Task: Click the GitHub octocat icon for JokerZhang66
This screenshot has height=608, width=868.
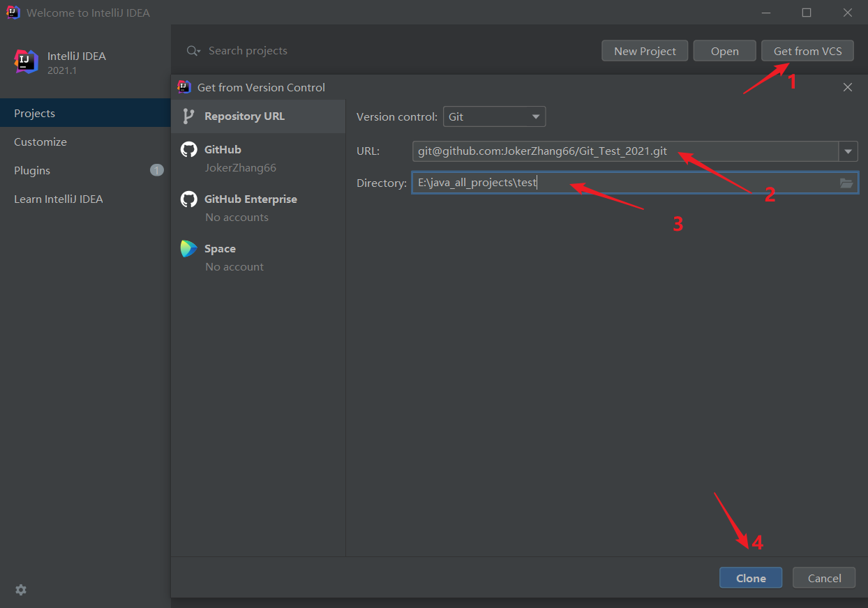Action: (x=188, y=150)
